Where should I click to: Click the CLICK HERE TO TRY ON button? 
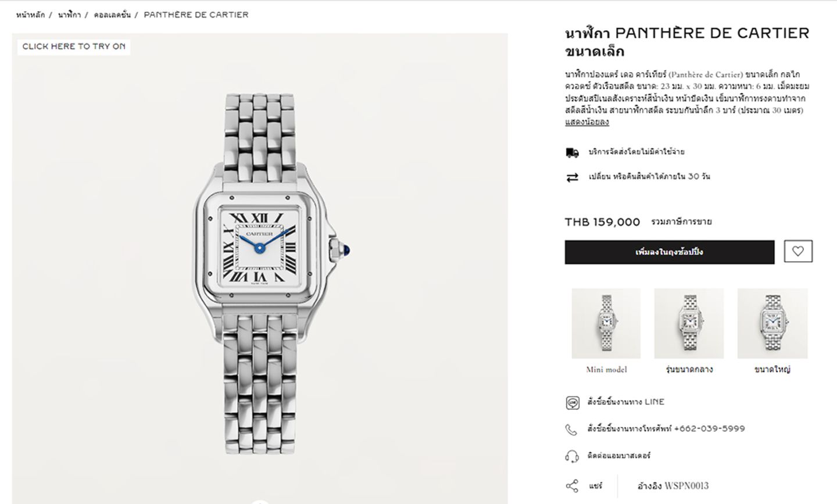point(74,47)
